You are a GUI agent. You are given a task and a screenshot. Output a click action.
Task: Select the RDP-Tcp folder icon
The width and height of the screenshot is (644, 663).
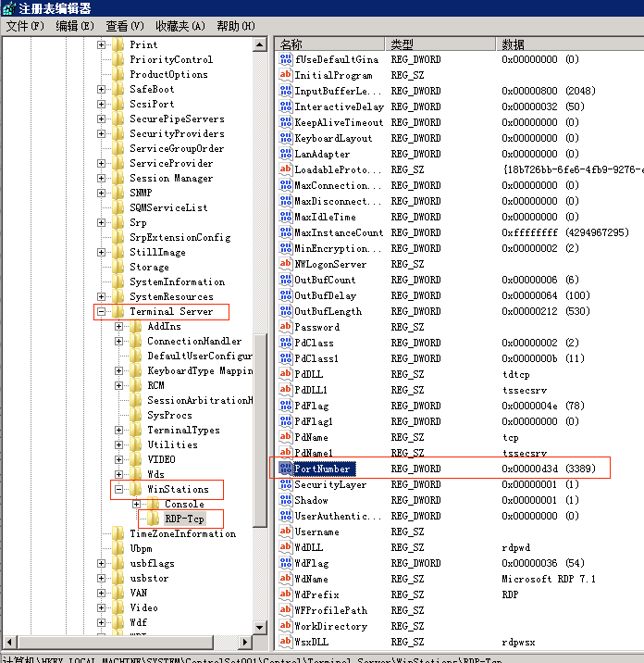tap(154, 519)
